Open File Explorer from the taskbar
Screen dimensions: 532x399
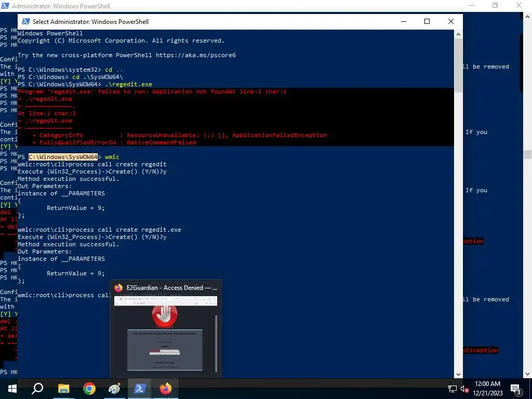coord(63,389)
